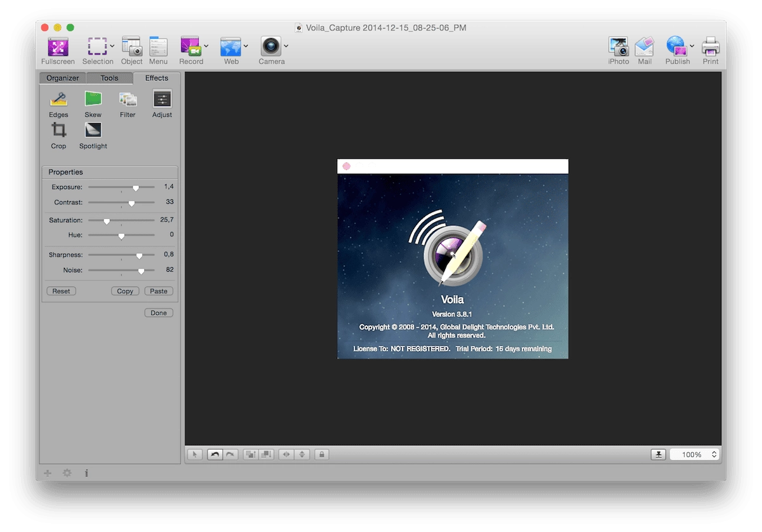Image resolution: width=762 pixels, height=532 pixels.
Task: Click the Web capture icon
Action: tap(231, 46)
